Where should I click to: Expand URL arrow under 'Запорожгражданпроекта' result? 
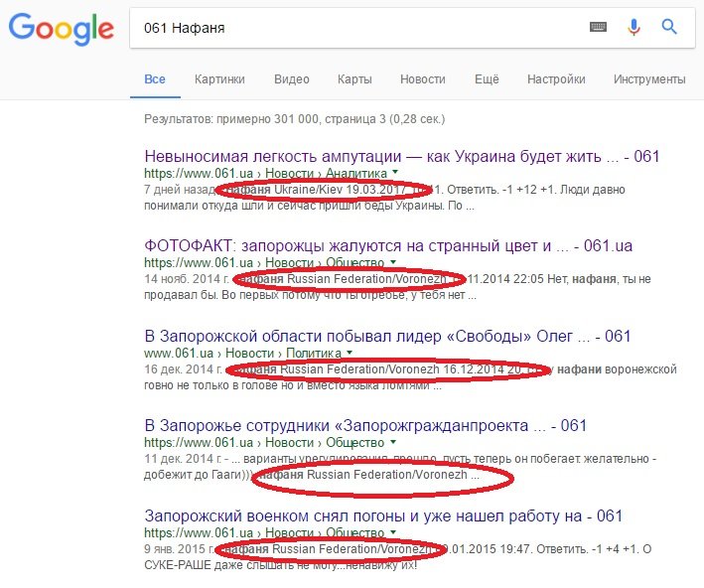[x=393, y=442]
